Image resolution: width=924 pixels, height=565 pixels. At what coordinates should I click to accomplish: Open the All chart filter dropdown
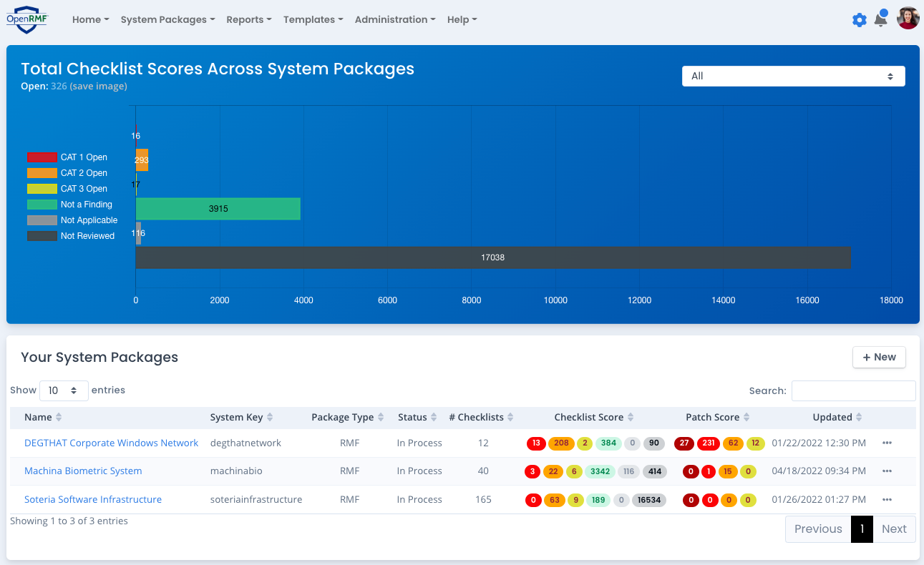pyautogui.click(x=793, y=76)
